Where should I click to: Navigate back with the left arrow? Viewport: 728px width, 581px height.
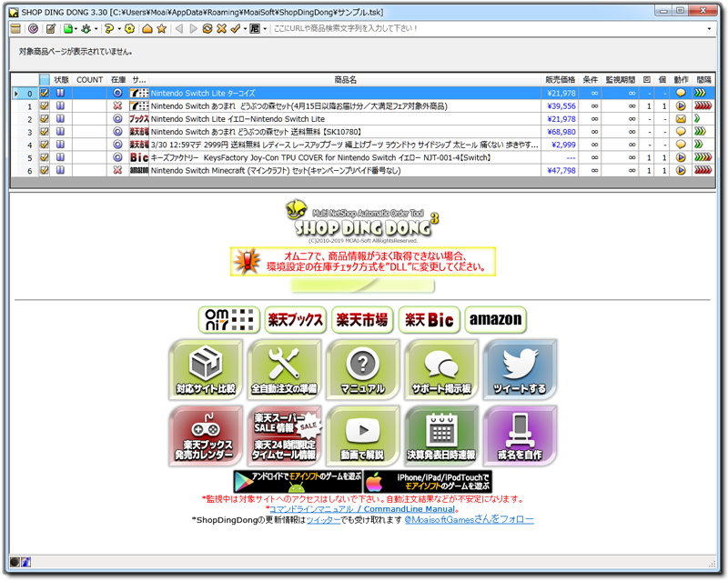tap(179, 29)
